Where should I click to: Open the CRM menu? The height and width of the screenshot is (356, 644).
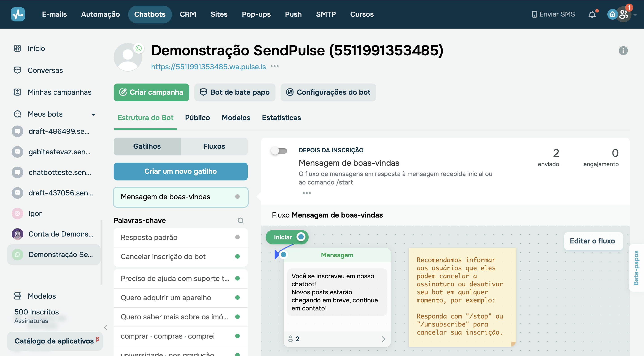pos(188,14)
